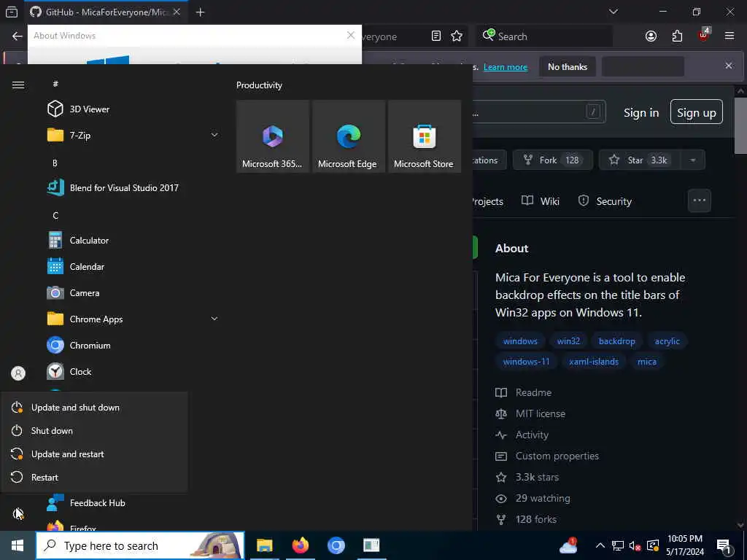Click the user account icon in Start
The height and width of the screenshot is (560, 747).
click(18, 373)
